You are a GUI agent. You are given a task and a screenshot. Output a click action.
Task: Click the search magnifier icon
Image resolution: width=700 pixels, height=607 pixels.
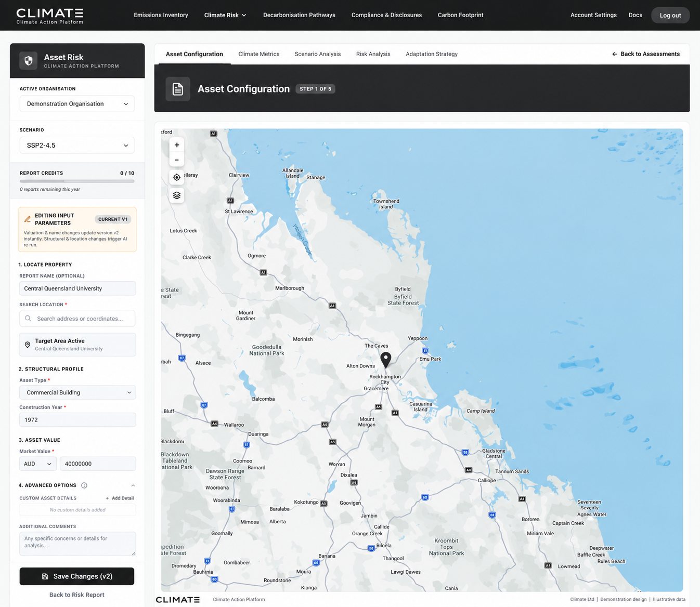[28, 319]
